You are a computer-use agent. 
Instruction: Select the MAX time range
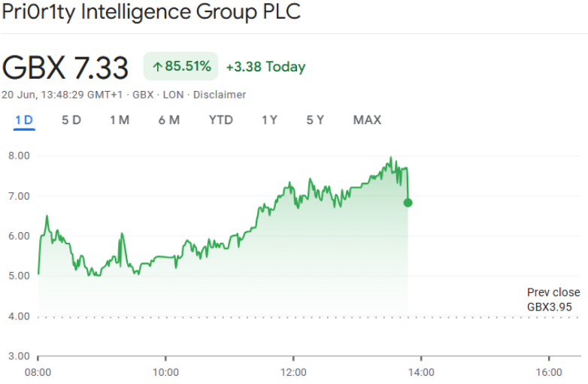pyautogui.click(x=367, y=120)
